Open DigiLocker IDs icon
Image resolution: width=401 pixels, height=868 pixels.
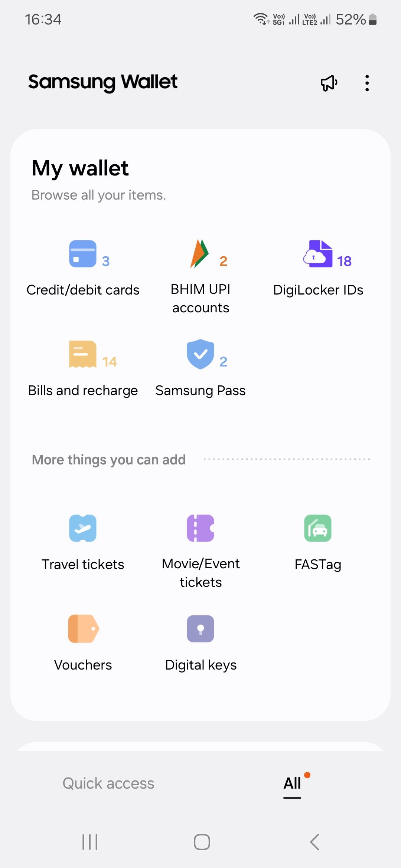pyautogui.click(x=318, y=254)
